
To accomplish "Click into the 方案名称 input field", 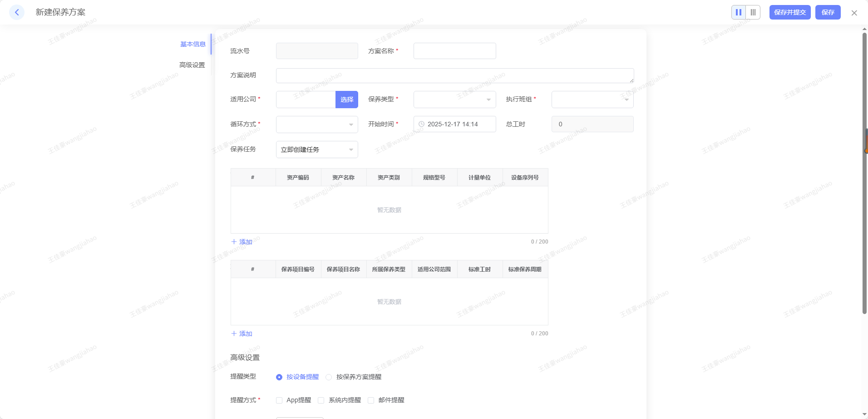I will (454, 51).
